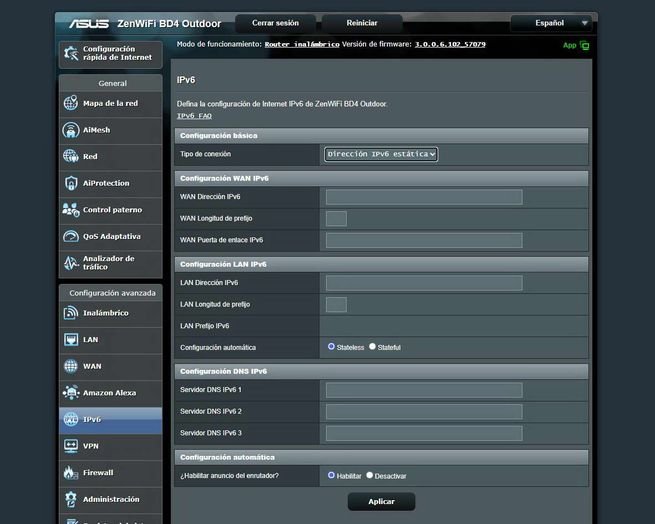Go to Administración in the sidebar
This screenshot has height=524, width=655.
(110, 499)
